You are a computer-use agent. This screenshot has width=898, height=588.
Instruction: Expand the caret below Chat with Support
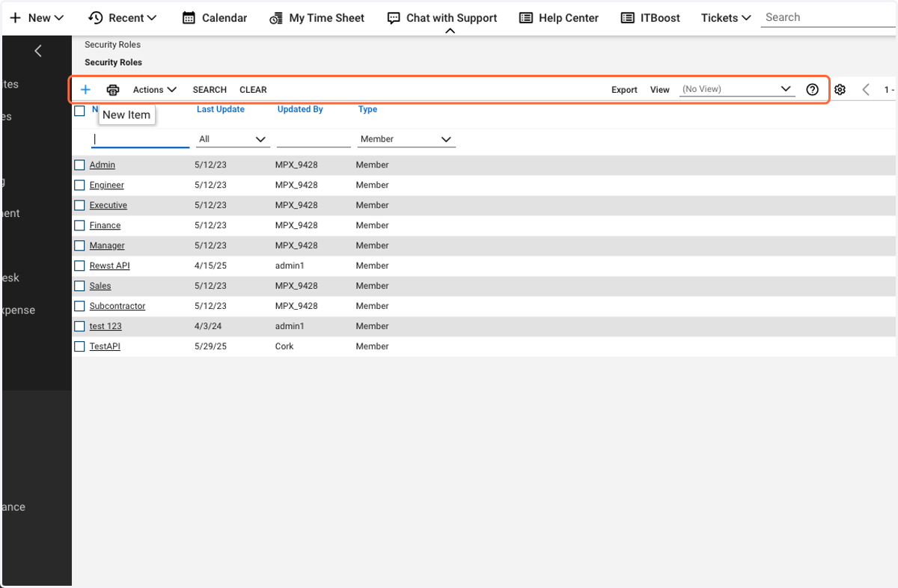[x=450, y=31]
